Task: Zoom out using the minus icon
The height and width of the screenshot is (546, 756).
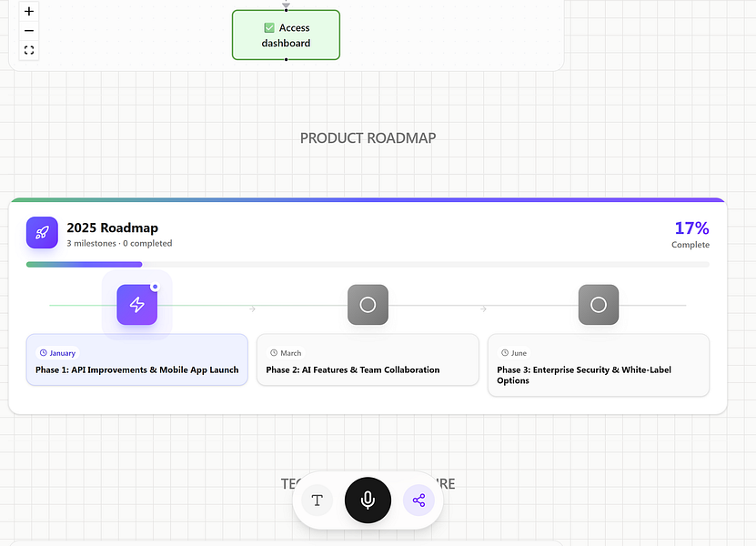Action: 28,30
